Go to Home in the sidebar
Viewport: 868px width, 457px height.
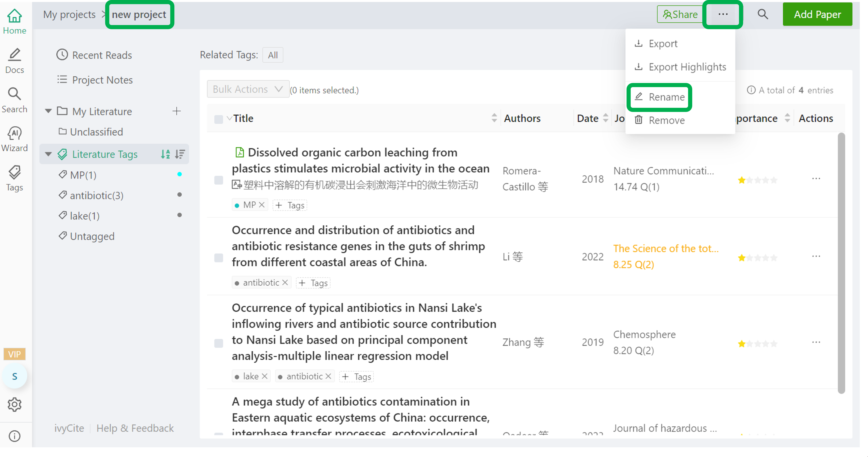14,21
